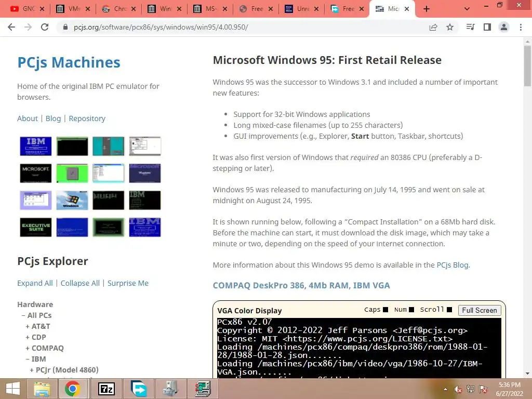Share this page using the share icon
Screen dimensions: 532x399
click(433, 27)
